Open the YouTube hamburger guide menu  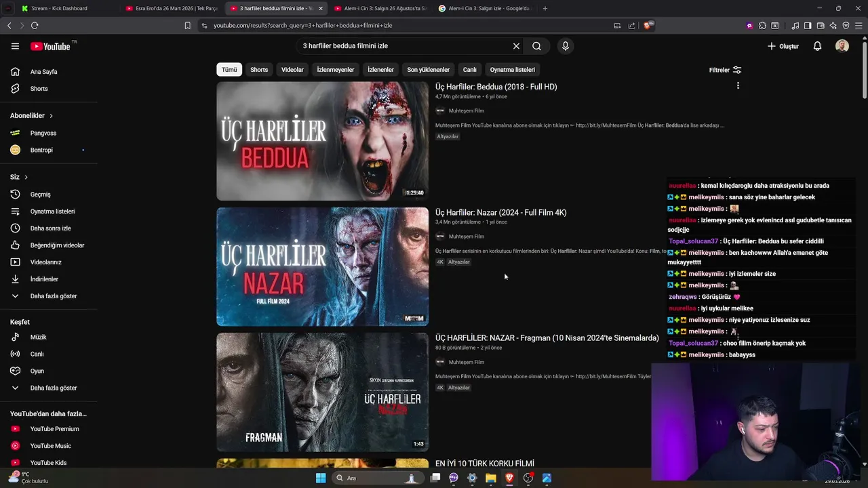15,46
